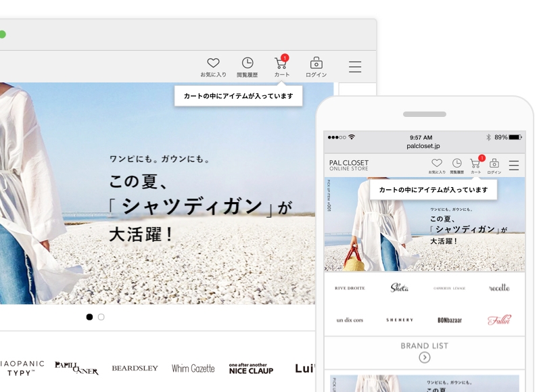Tap the favorites heart icon in mobile header
Image resolution: width=541 pixels, height=392 pixels.
tap(437, 163)
